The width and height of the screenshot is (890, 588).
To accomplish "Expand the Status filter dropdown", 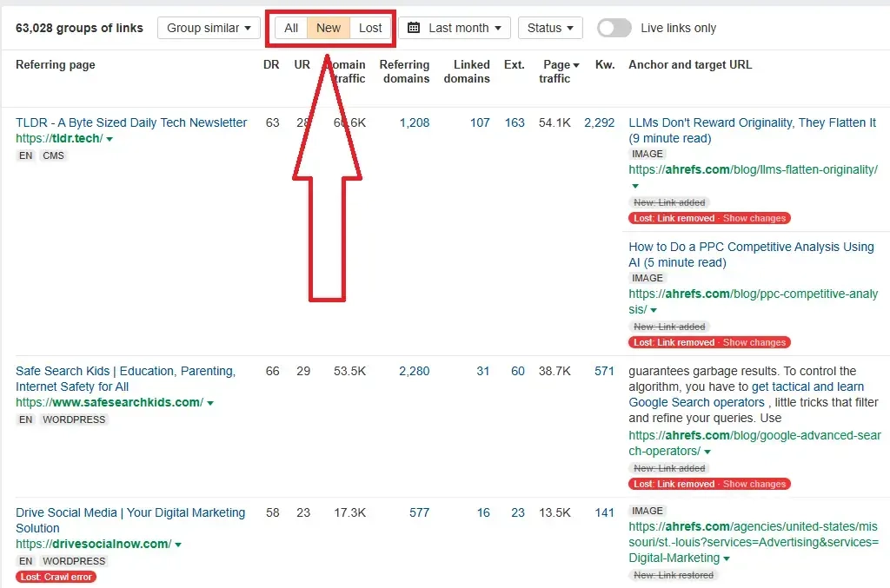I will click(x=549, y=28).
